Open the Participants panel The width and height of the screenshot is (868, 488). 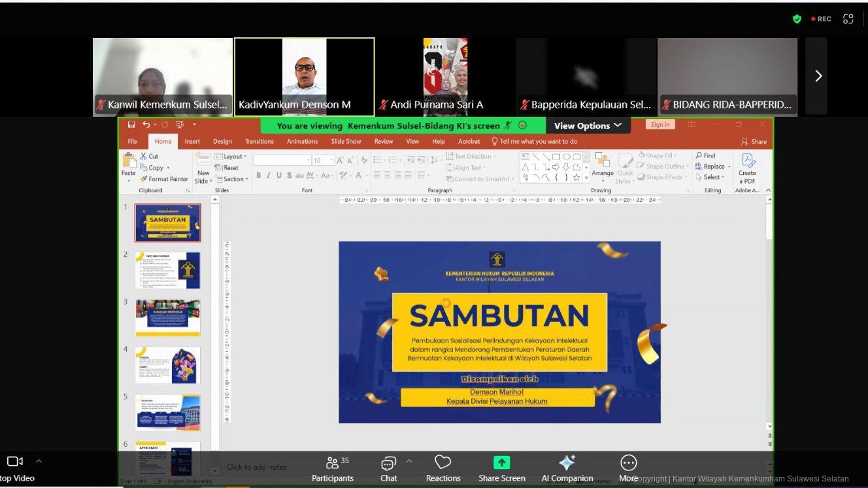coord(333,468)
